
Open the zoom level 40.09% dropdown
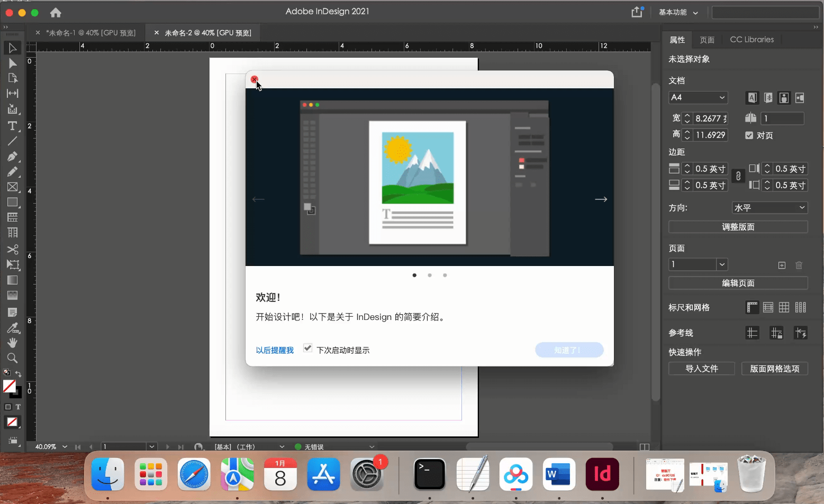coord(65,447)
